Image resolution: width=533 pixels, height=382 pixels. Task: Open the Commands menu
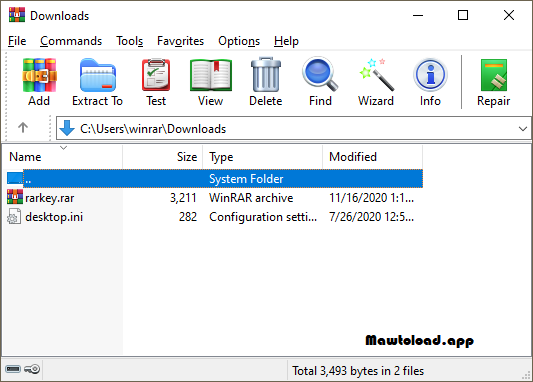pos(71,41)
